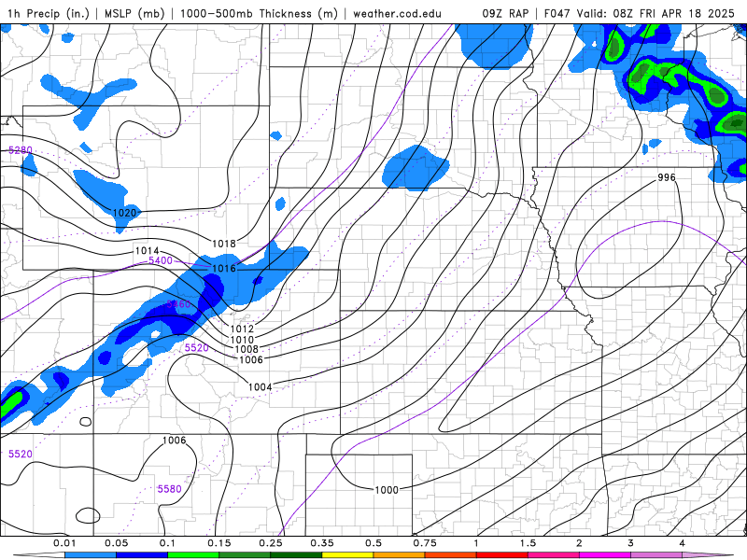Click the 1018 isobar label

pos(224,244)
